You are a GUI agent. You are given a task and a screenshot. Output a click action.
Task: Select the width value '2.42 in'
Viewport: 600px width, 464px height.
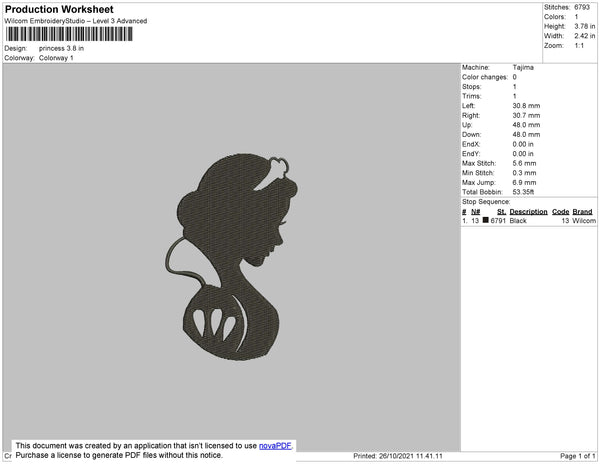click(x=585, y=36)
